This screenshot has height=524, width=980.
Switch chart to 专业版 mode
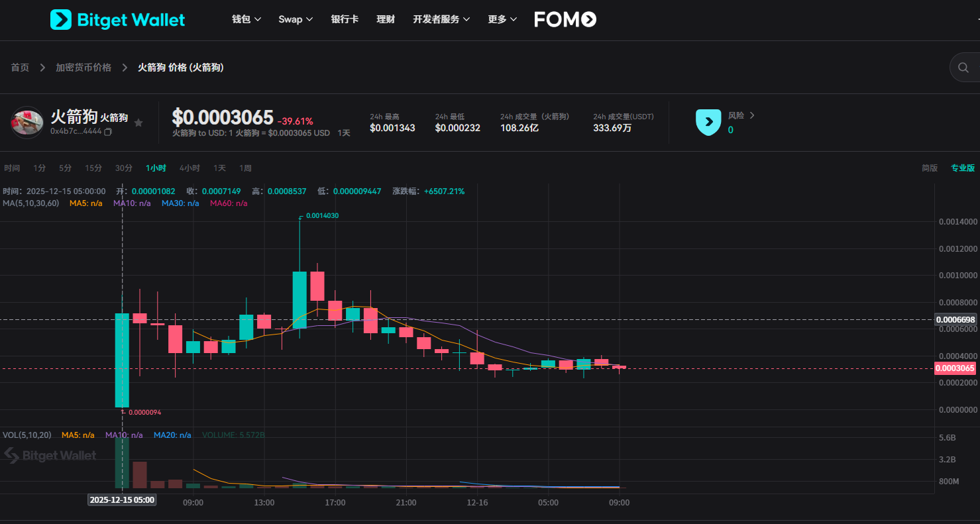click(x=962, y=168)
